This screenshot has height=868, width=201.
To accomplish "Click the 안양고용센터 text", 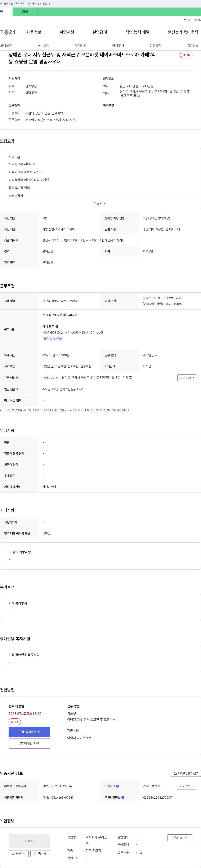I will point(151,786).
